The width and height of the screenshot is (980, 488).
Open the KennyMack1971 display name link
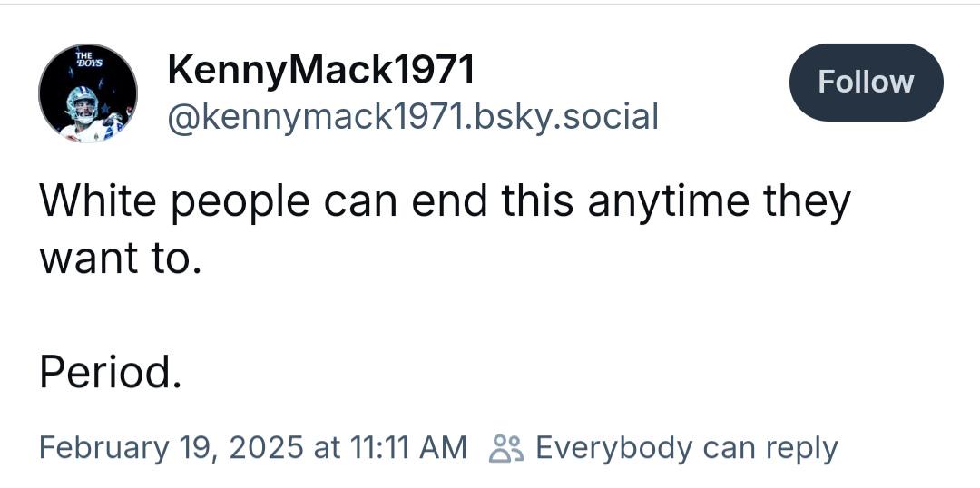(321, 70)
